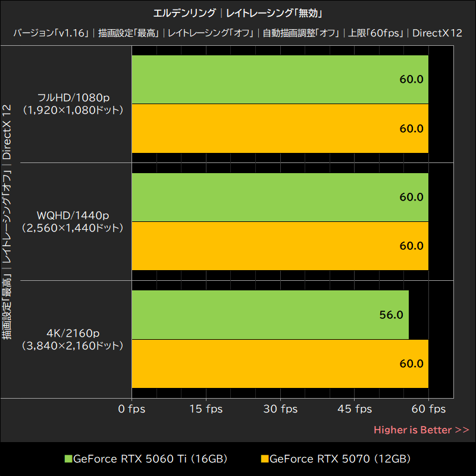476x476 pixels.
Task: Click the (3,840×2,160ドット) resolution text
Action: pos(73,346)
